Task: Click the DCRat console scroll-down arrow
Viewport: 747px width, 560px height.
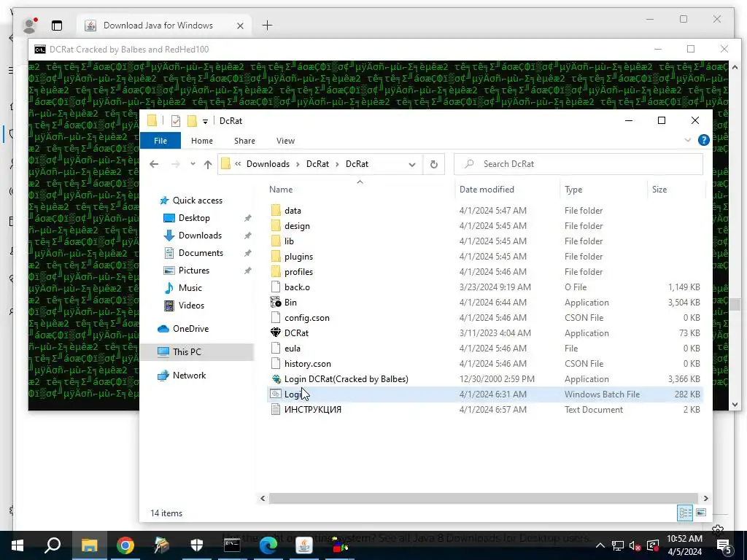Action: pyautogui.click(x=735, y=404)
